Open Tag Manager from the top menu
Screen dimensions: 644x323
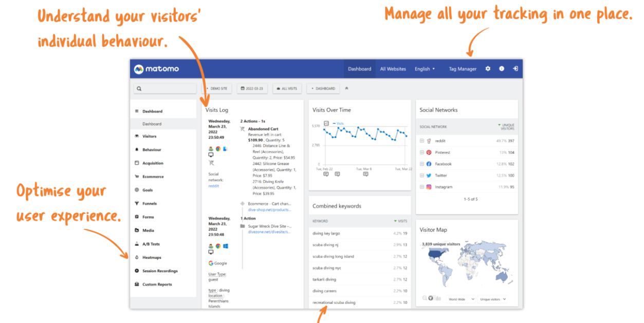point(462,68)
